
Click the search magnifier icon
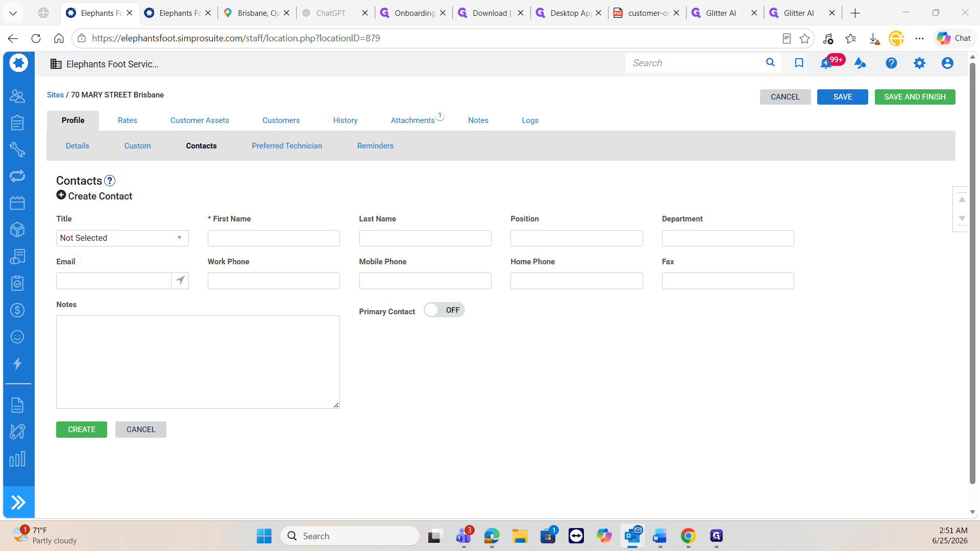pos(770,62)
